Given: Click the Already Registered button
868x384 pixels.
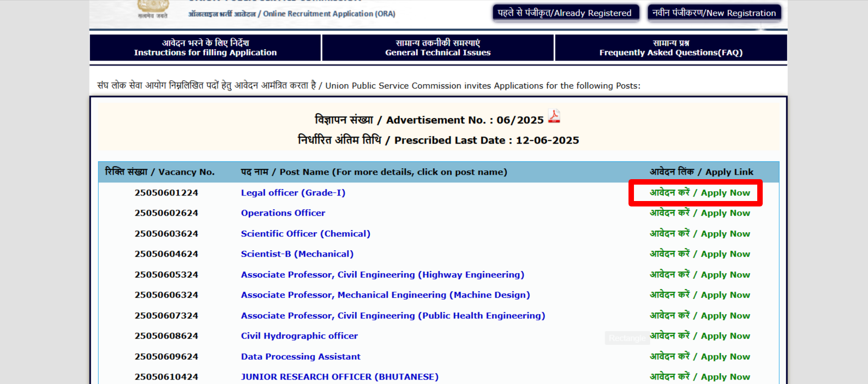Looking at the screenshot, I should 564,13.
